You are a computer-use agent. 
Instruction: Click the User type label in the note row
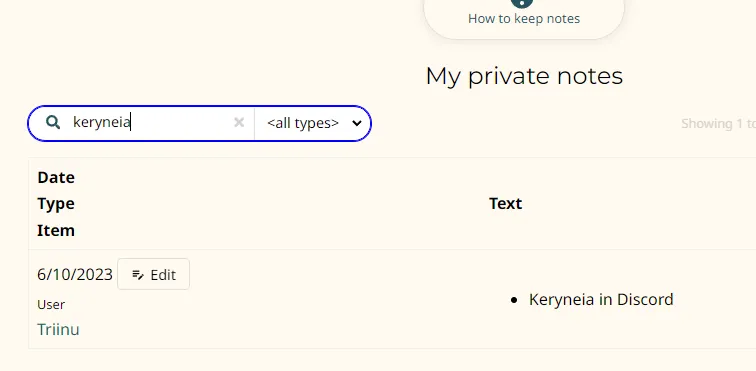point(51,305)
